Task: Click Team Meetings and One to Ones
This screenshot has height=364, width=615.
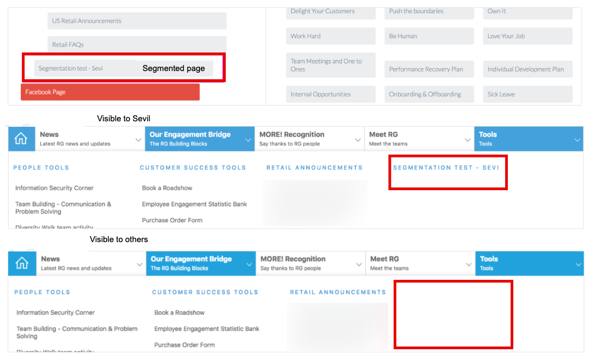Action: coord(330,65)
